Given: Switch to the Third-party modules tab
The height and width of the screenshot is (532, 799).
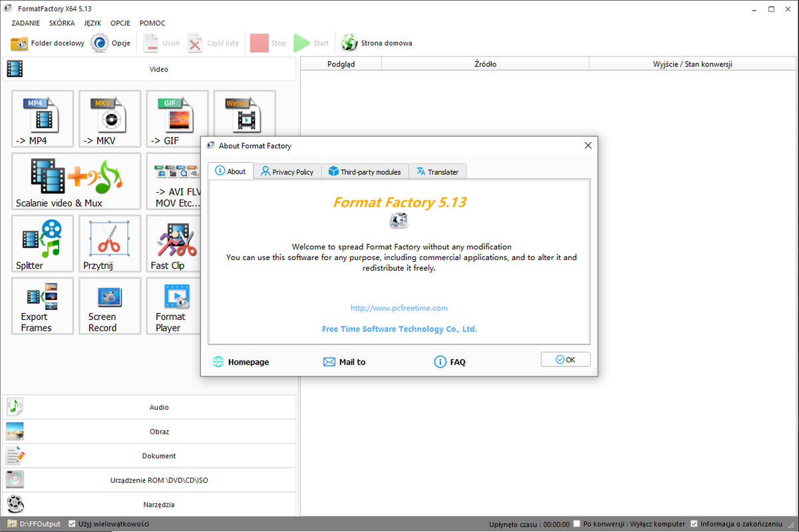Looking at the screenshot, I should pos(365,172).
